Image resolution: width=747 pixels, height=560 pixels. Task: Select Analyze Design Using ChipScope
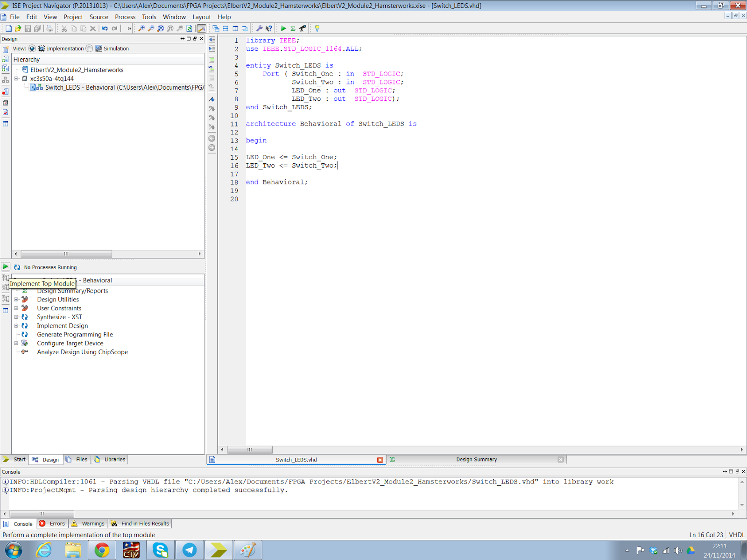(x=82, y=352)
